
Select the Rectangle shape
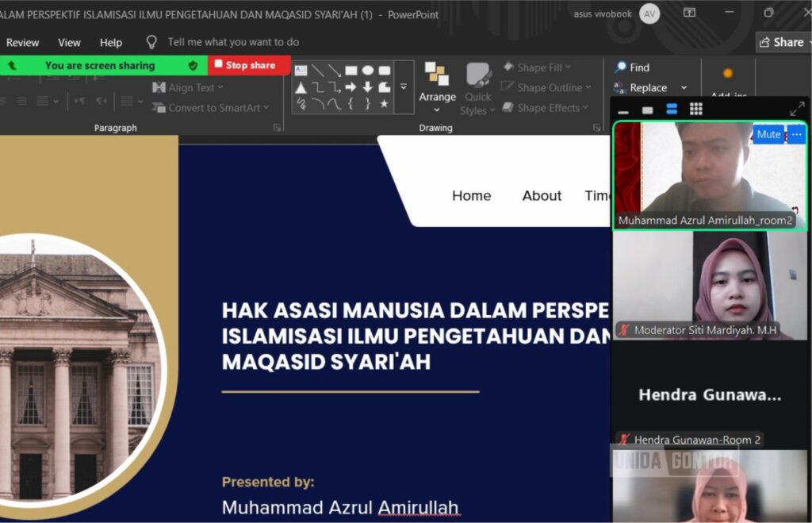(351, 71)
